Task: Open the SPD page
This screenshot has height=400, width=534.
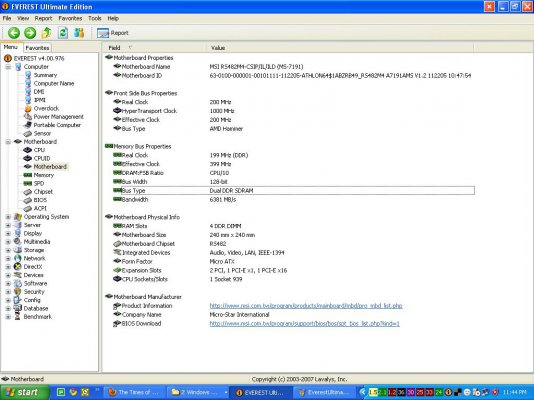Action: click(39, 183)
